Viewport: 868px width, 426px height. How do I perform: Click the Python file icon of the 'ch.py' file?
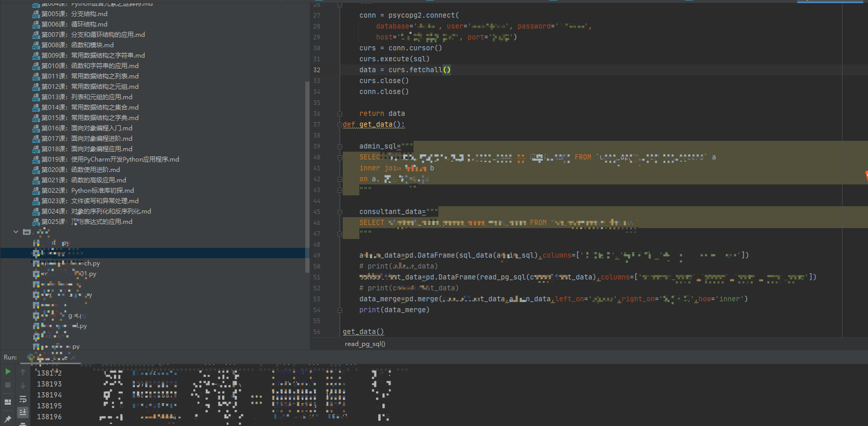[36, 263]
